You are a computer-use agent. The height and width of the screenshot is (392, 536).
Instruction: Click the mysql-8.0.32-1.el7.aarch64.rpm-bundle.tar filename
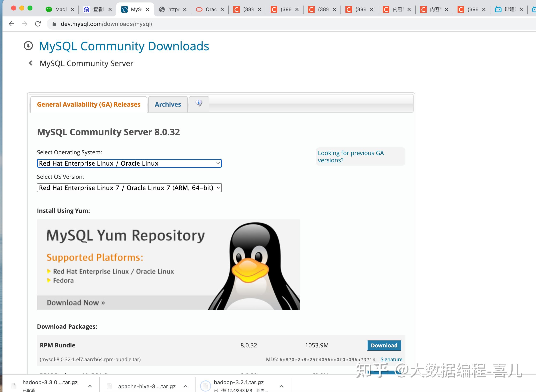coord(90,360)
